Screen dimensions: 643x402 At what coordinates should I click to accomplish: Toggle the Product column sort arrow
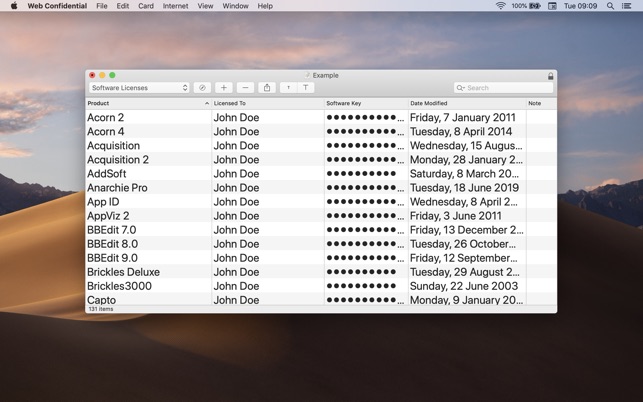207,103
